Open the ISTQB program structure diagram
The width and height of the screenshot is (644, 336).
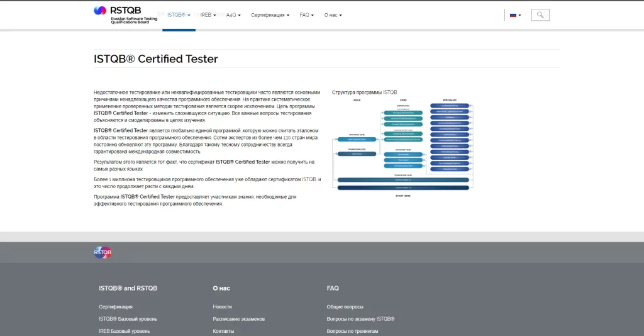(403, 148)
